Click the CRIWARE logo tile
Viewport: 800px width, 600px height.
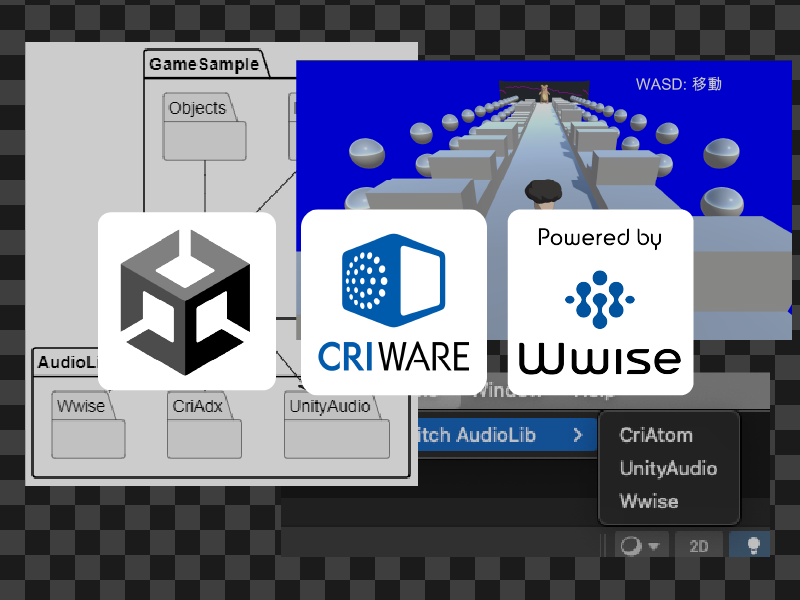393,301
